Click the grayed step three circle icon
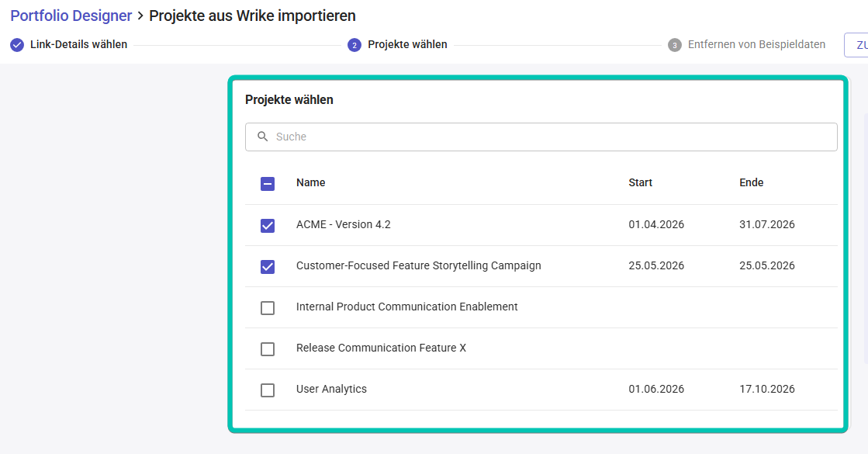Screen dimensions: 868x454 tap(673, 44)
